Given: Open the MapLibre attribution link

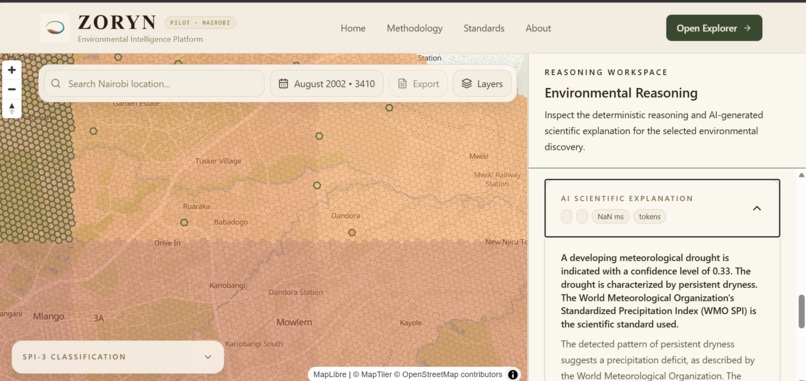Looking at the screenshot, I should pyautogui.click(x=329, y=374).
